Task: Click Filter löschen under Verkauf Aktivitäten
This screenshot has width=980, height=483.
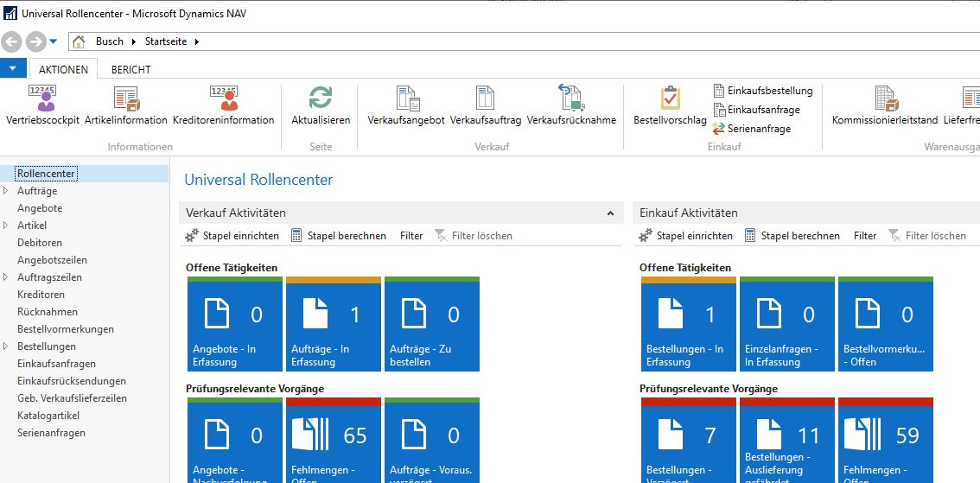Action: 473,236
